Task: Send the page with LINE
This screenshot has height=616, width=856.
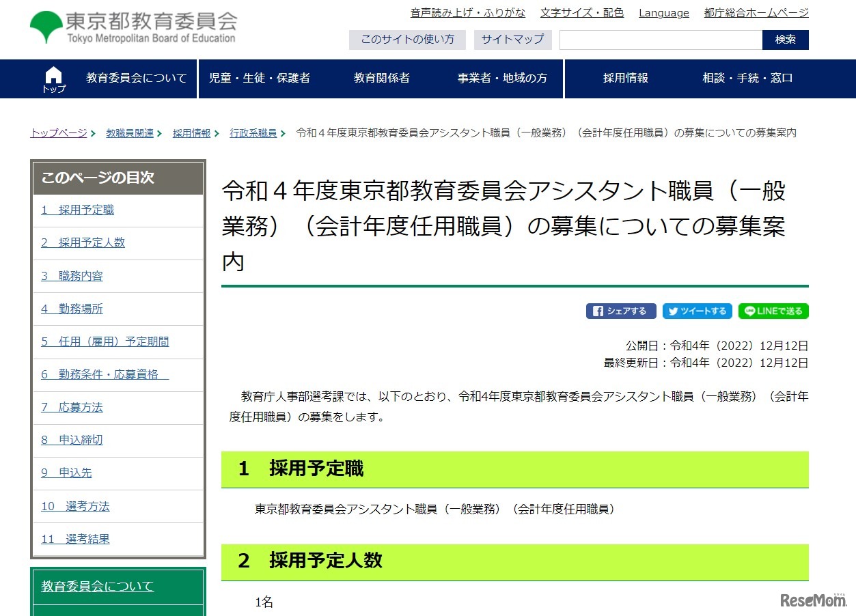Action: (773, 311)
